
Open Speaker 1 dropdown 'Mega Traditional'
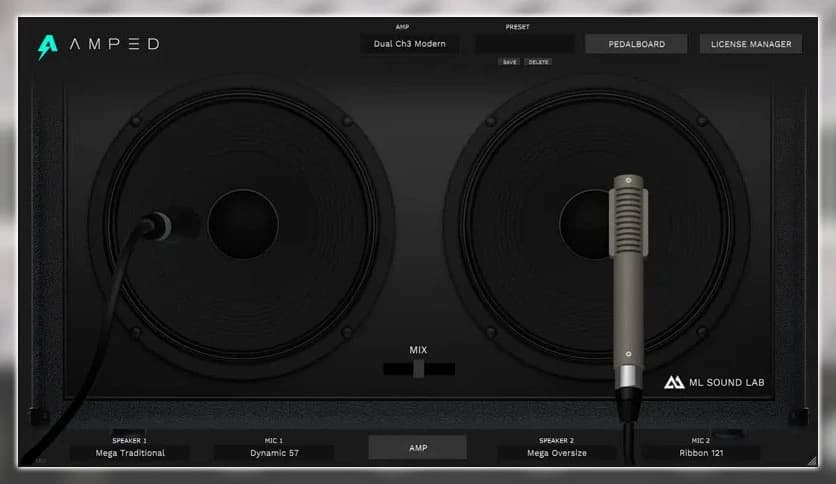pos(130,453)
